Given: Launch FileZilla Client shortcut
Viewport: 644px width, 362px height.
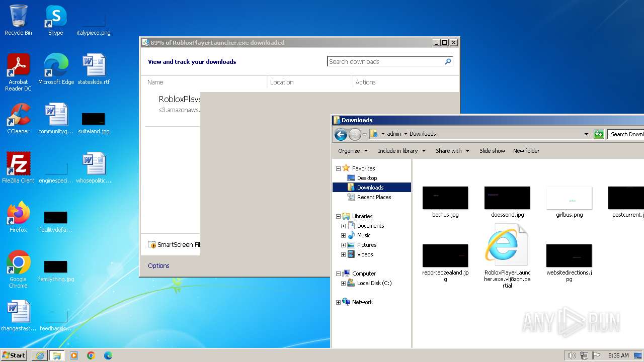Looking at the screenshot, I should point(18,168).
